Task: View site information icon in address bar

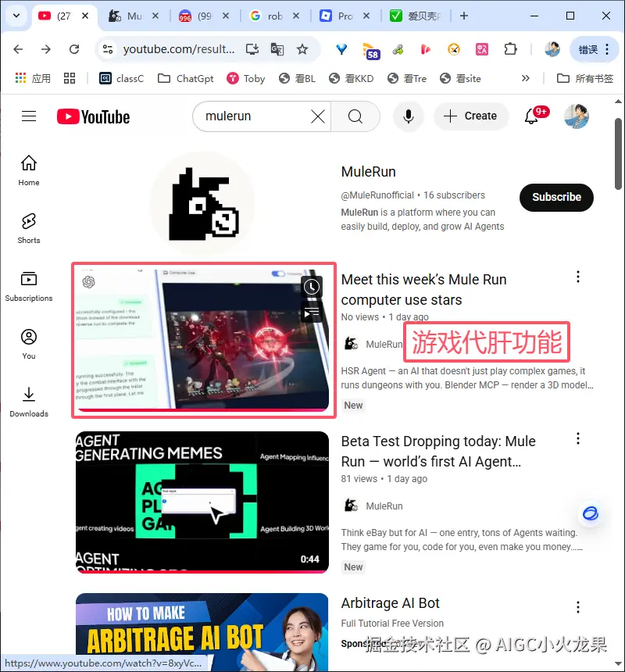Action: (108, 49)
